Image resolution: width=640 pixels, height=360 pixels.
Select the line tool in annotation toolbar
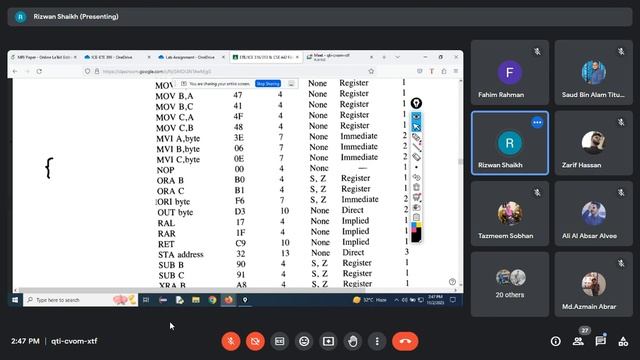(416, 147)
